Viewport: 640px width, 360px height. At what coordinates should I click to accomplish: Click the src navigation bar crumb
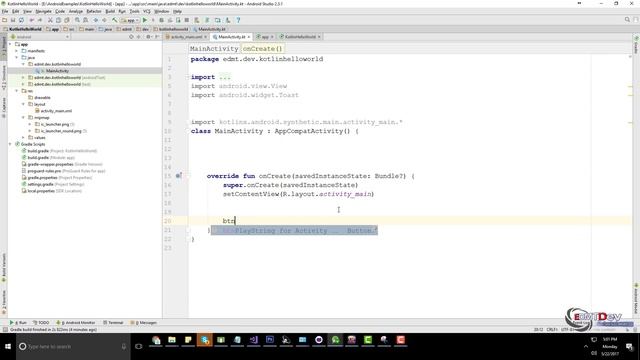(69, 29)
